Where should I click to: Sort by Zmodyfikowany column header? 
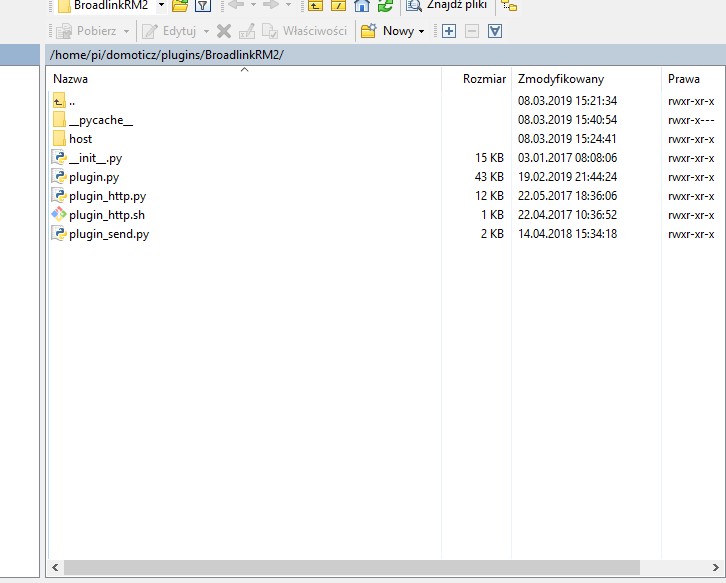pos(561,79)
